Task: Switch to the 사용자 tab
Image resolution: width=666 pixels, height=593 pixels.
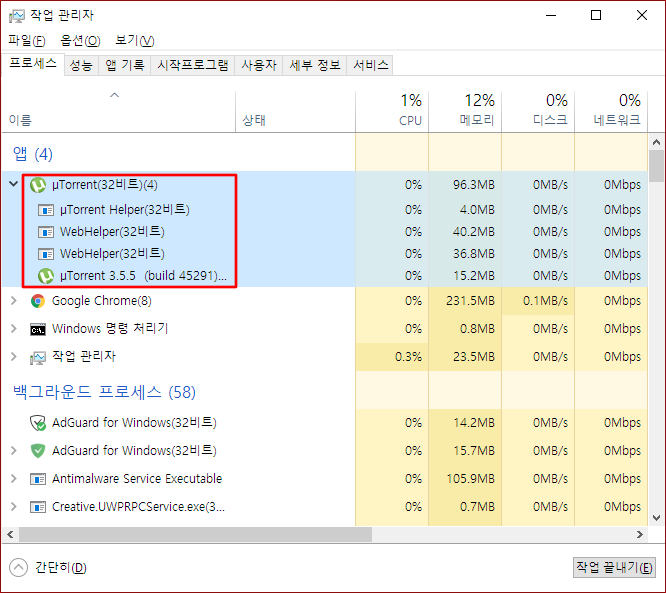Action: (x=259, y=65)
